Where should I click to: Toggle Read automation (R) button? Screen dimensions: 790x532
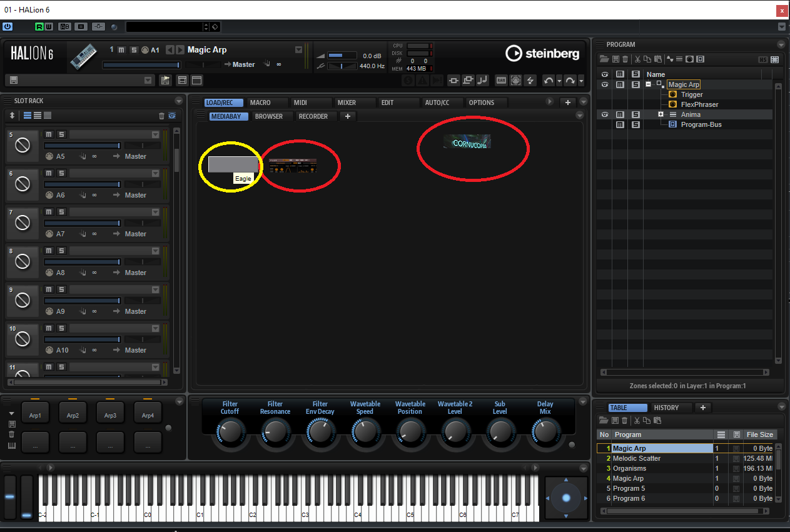click(39, 27)
